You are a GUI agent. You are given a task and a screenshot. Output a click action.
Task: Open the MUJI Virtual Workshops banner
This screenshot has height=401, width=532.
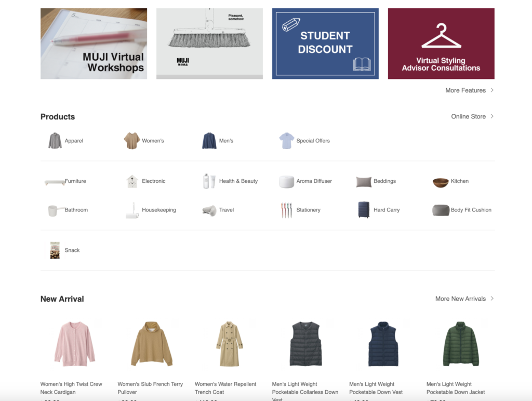94,44
